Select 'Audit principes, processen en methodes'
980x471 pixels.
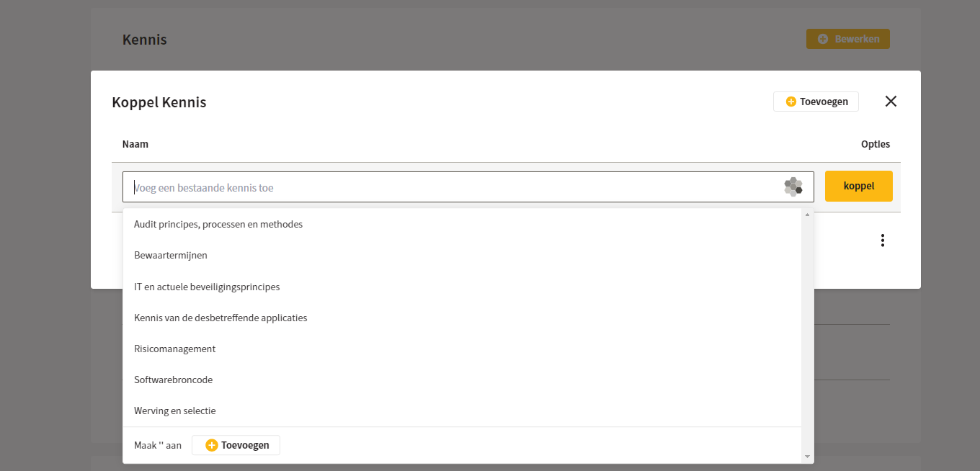(x=462, y=224)
